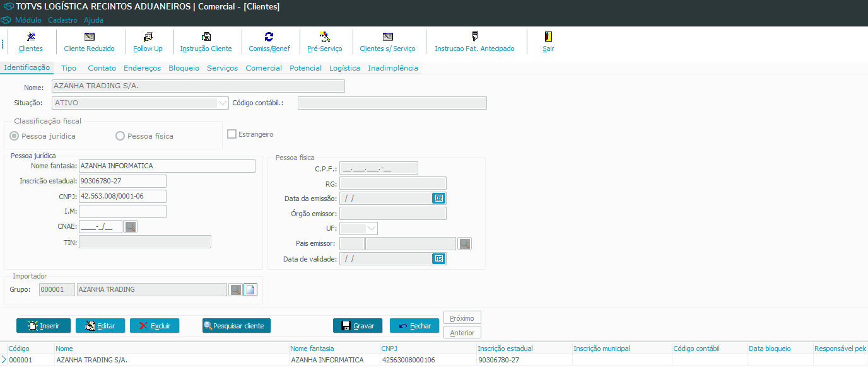Open the Cadastro menu
This screenshot has width=868, height=392.
[x=62, y=20]
